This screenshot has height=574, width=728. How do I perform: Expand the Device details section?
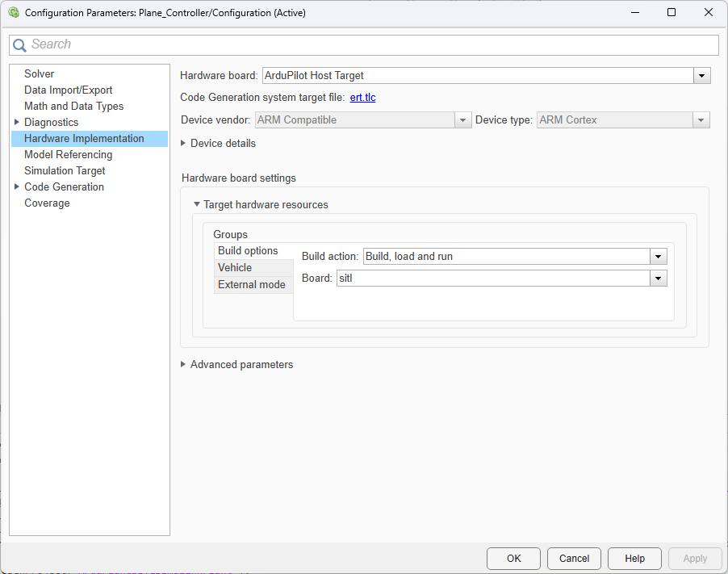[x=183, y=143]
